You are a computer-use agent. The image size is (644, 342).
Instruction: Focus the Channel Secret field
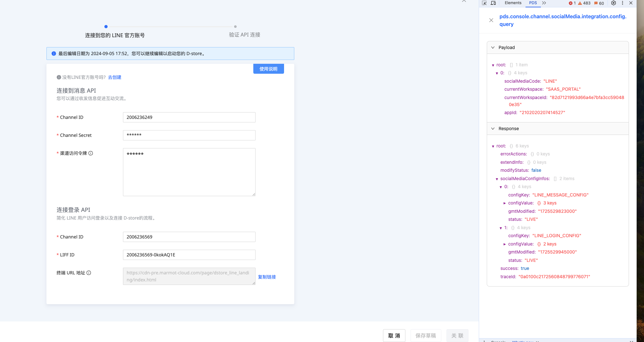tap(189, 135)
